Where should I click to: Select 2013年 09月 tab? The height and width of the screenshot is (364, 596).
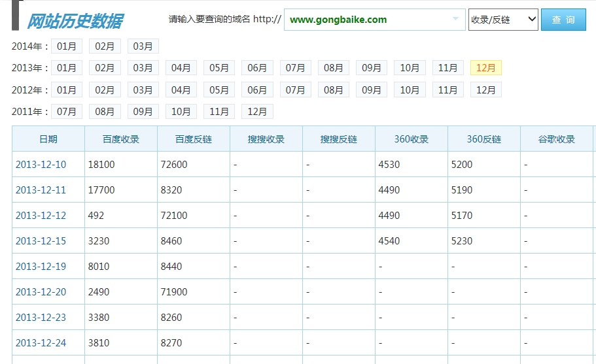coord(372,68)
